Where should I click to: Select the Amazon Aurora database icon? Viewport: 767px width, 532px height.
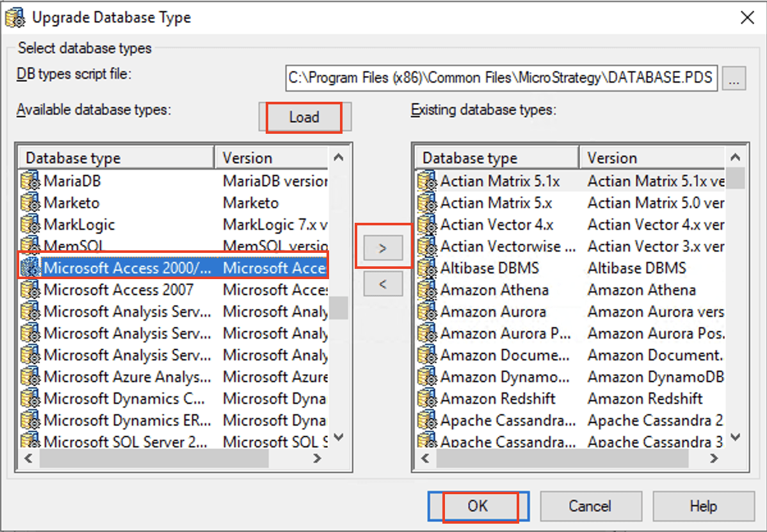pos(427,312)
